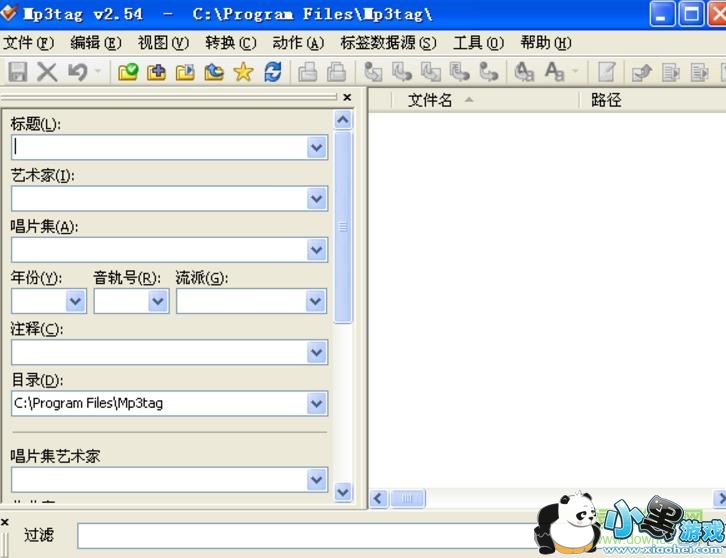Expand the 目录 dropdown arrow
726x558 pixels.
317,403
